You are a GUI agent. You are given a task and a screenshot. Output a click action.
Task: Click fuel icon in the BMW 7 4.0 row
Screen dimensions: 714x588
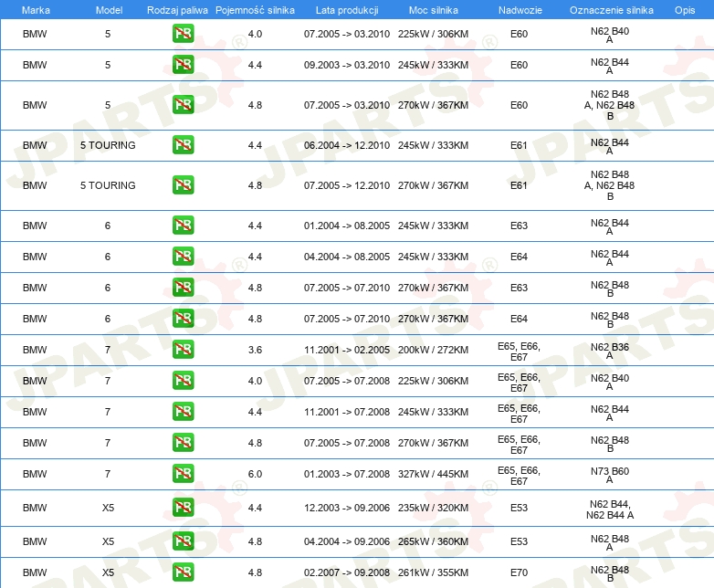point(183,381)
